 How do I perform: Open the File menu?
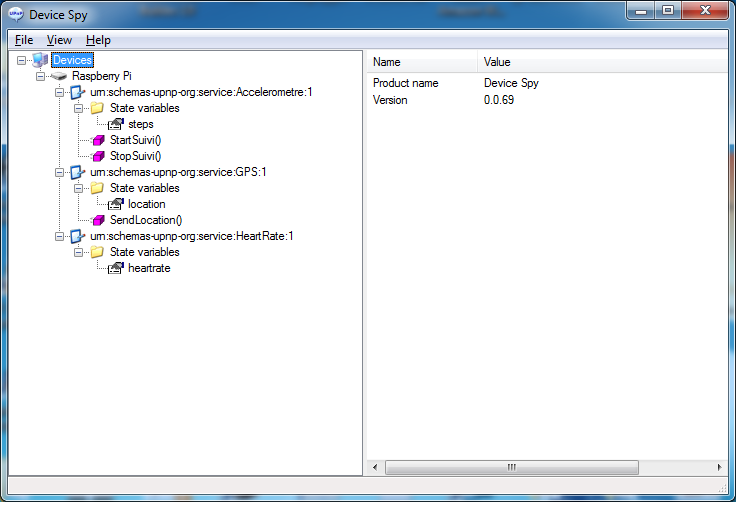coord(24,40)
